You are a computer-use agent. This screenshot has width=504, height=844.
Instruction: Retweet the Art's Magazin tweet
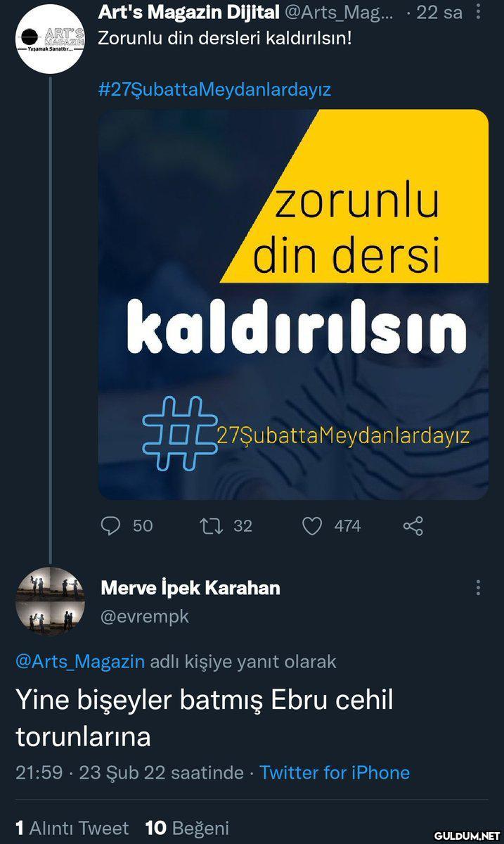pyautogui.click(x=210, y=525)
